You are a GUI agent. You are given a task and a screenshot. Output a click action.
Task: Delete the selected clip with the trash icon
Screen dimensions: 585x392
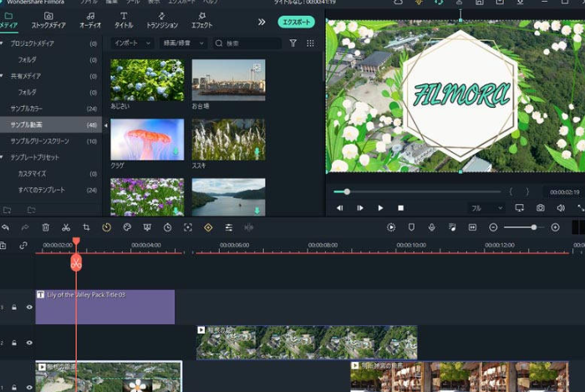pos(45,227)
